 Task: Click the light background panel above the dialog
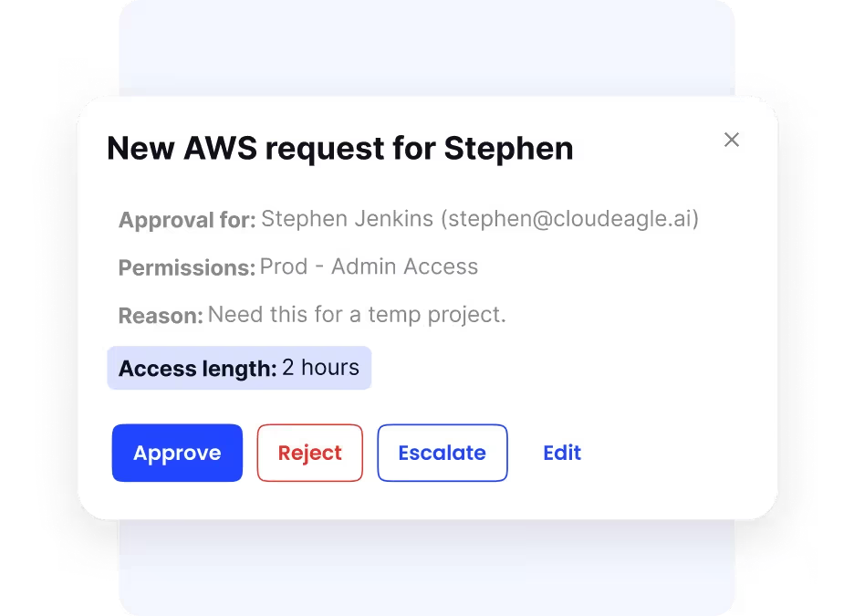[x=427, y=49]
